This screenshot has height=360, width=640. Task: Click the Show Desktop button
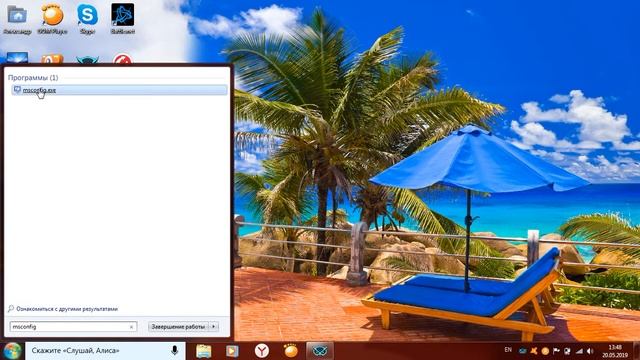point(636,351)
